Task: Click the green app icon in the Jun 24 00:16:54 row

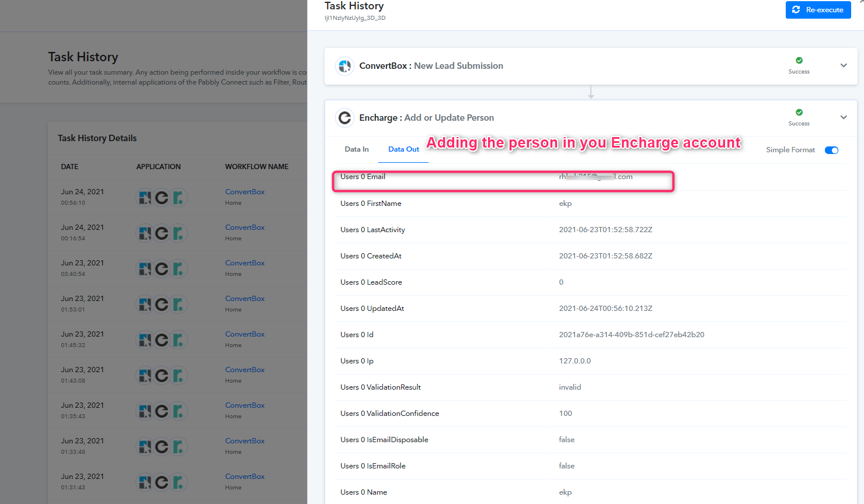Action: [x=178, y=233]
